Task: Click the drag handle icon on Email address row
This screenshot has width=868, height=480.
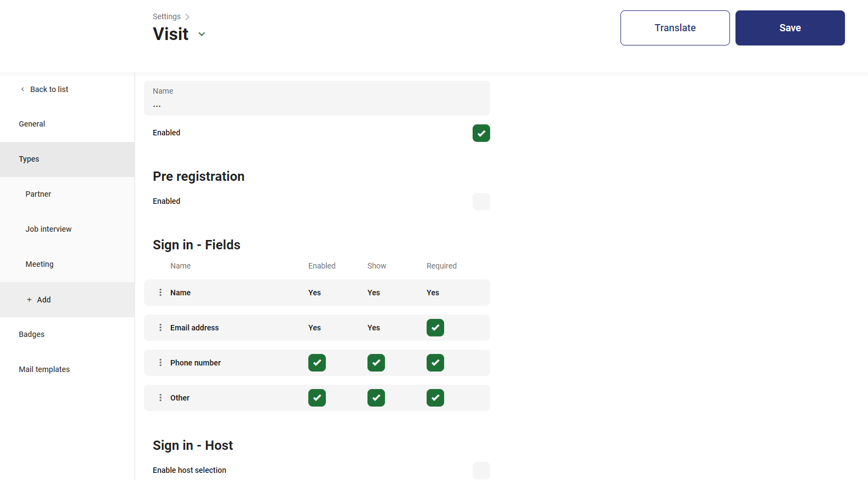Action: click(x=160, y=328)
